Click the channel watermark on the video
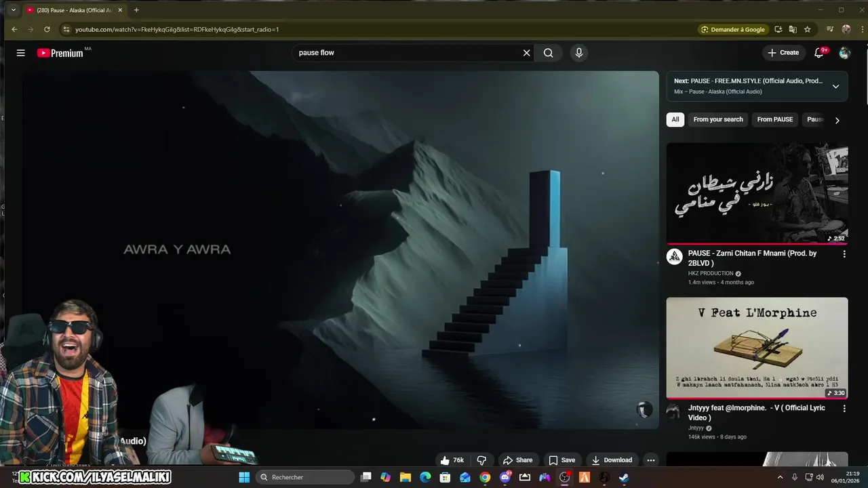The image size is (868, 488). [x=644, y=409]
